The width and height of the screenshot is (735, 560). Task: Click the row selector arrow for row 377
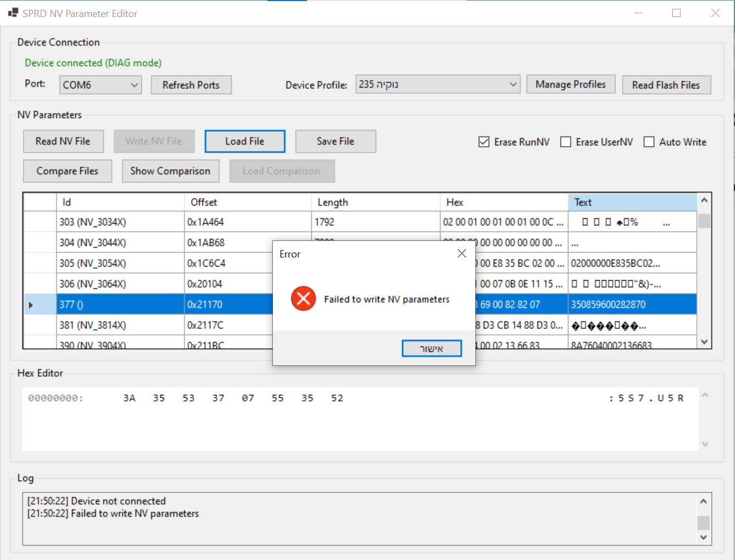pyautogui.click(x=31, y=305)
